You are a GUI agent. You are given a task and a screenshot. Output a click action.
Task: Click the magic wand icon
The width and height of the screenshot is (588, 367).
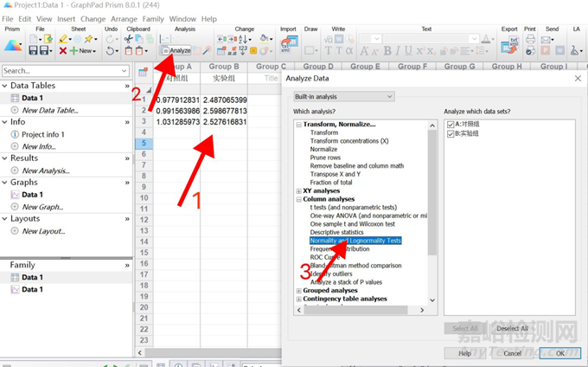(x=207, y=50)
